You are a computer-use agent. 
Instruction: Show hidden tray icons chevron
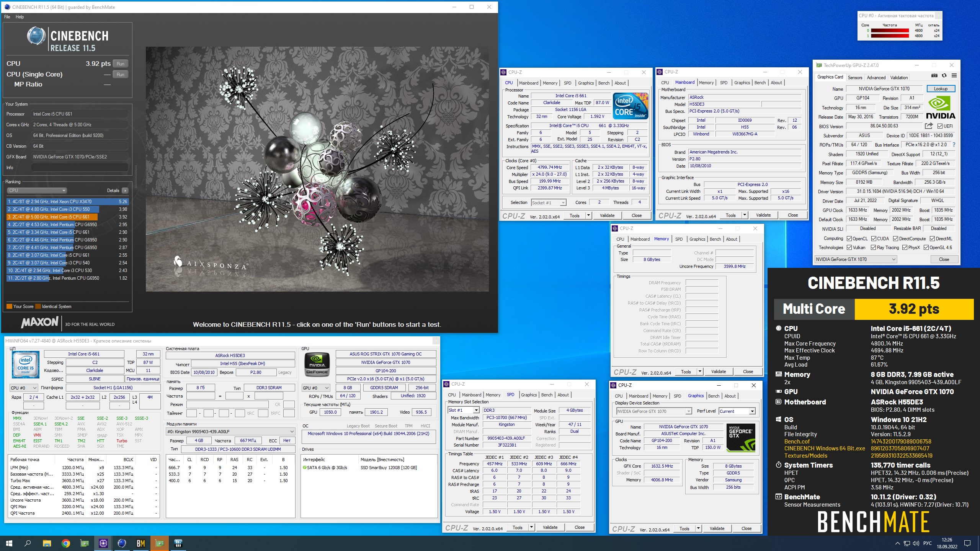click(897, 543)
